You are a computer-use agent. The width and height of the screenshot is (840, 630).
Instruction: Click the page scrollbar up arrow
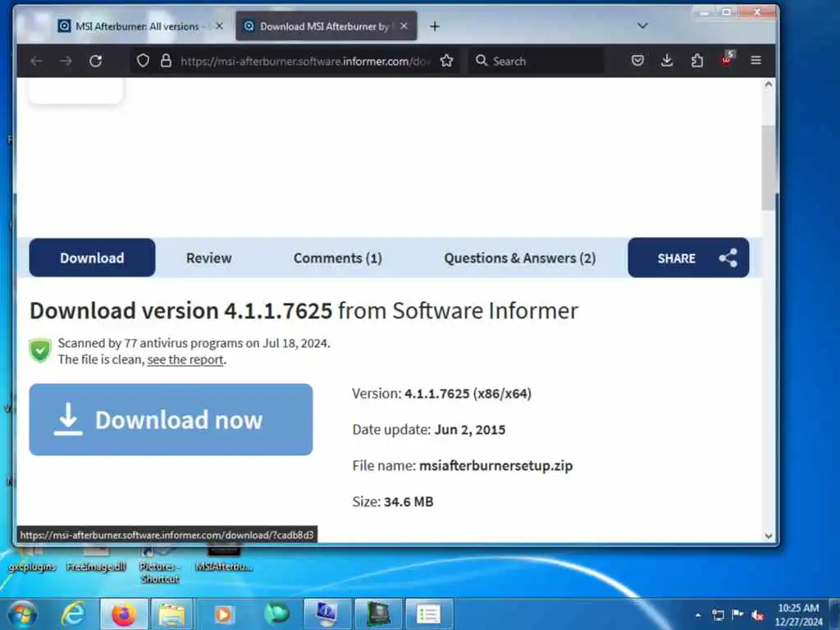tap(768, 84)
